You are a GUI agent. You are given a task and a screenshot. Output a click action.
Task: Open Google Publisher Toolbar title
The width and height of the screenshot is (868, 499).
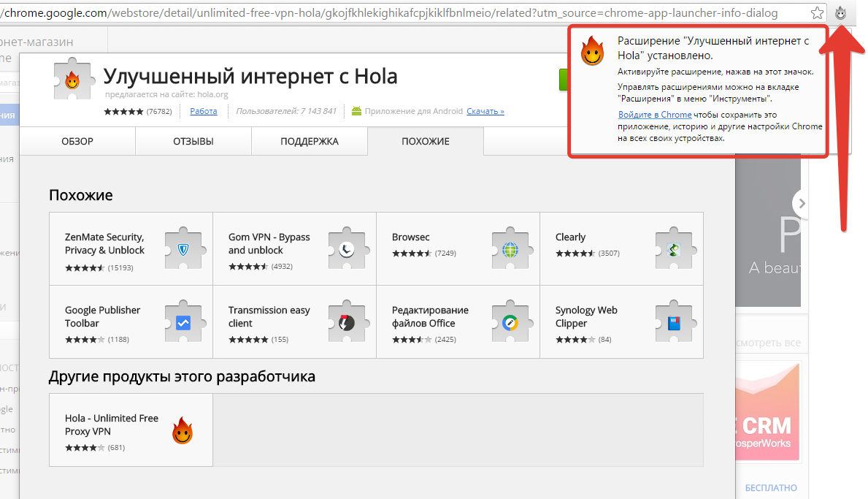tap(102, 317)
